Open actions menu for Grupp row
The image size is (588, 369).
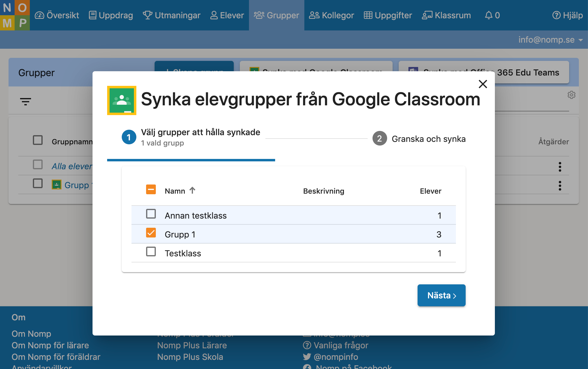pyautogui.click(x=560, y=185)
